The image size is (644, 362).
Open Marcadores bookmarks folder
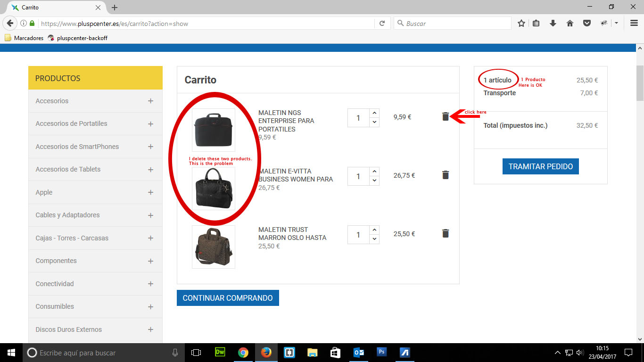click(24, 38)
